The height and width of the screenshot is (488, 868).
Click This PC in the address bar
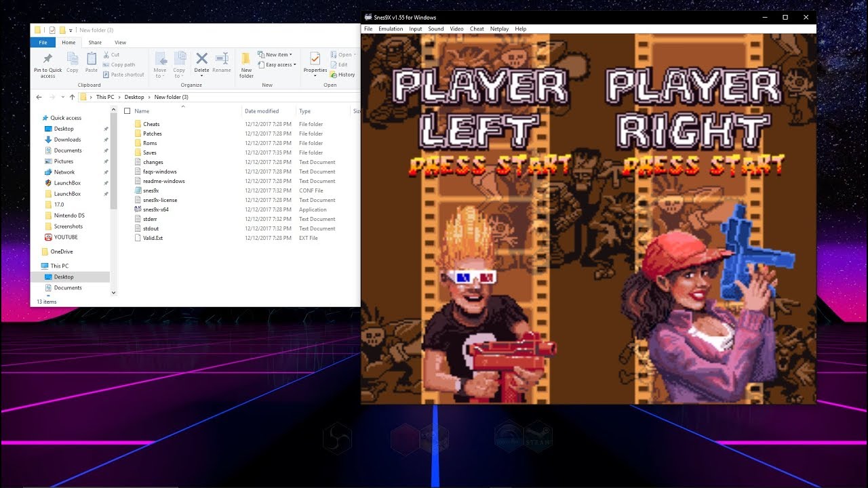click(x=105, y=97)
